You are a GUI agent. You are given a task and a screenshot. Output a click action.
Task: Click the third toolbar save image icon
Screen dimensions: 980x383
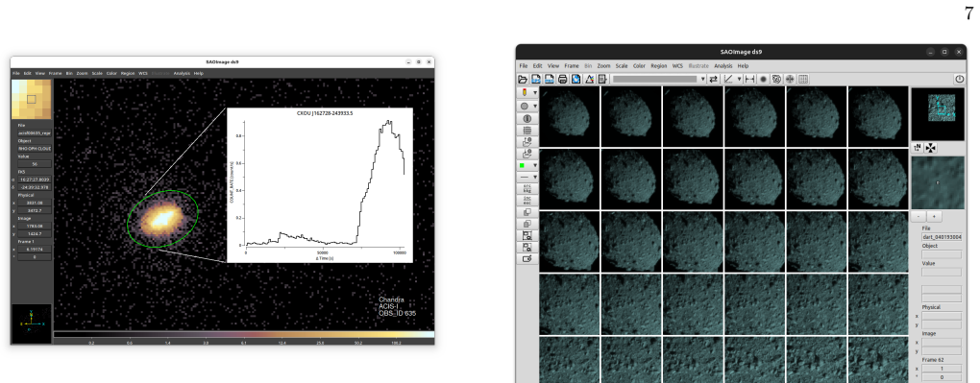tap(550, 80)
